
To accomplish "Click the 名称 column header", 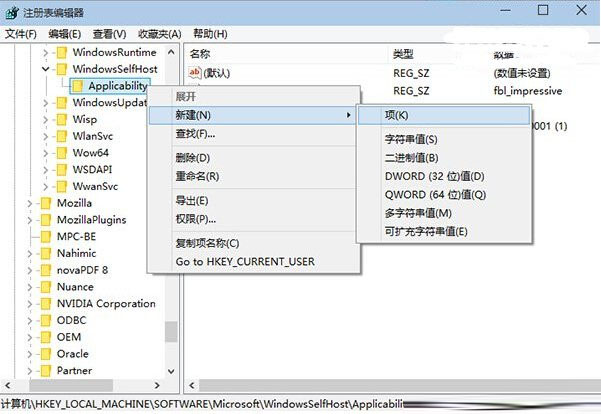I will (x=200, y=52).
